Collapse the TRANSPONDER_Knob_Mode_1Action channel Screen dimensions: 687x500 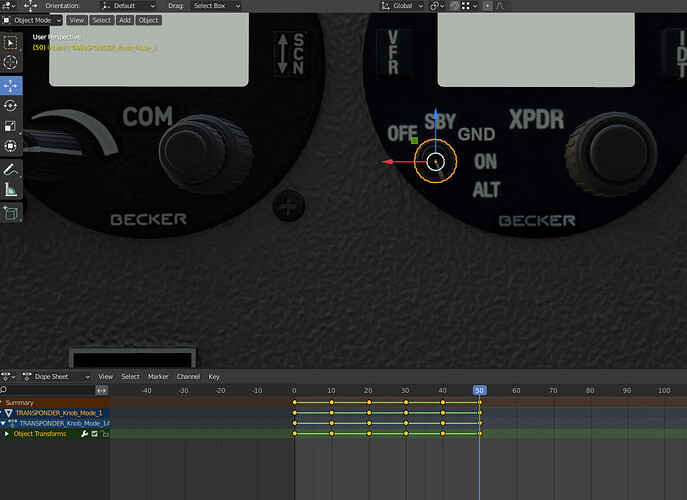[x=3, y=423]
